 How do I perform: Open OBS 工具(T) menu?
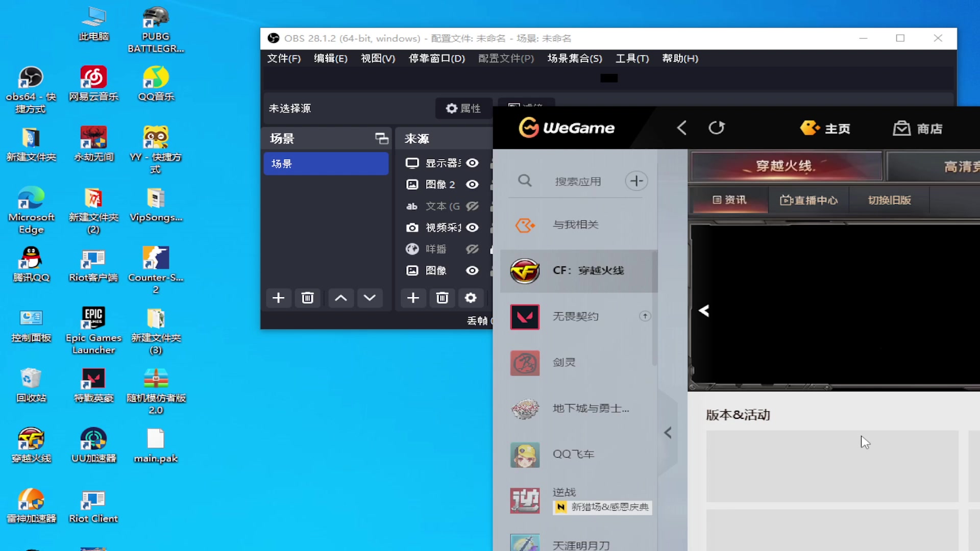632,59
